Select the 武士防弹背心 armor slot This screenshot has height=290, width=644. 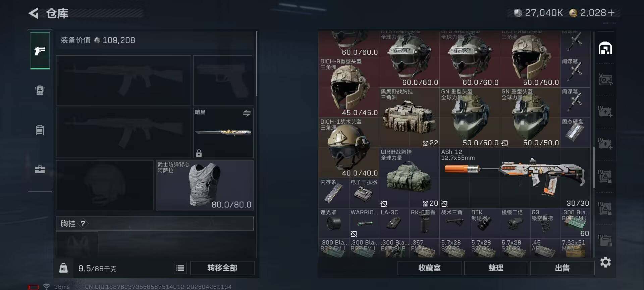(x=205, y=185)
